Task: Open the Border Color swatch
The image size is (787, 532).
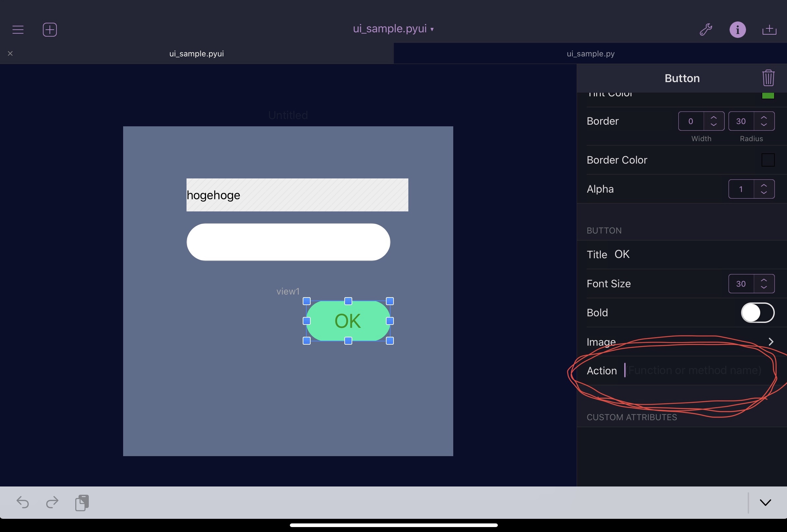Action: point(768,160)
